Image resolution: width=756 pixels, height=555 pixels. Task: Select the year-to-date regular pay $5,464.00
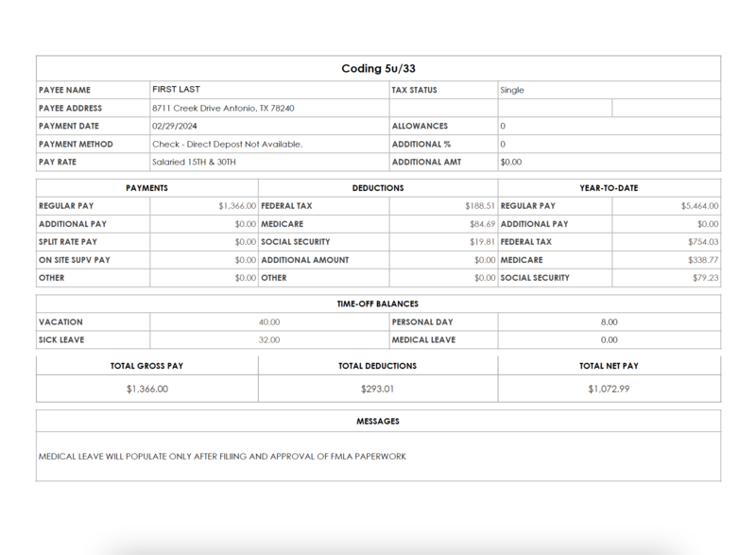click(699, 205)
